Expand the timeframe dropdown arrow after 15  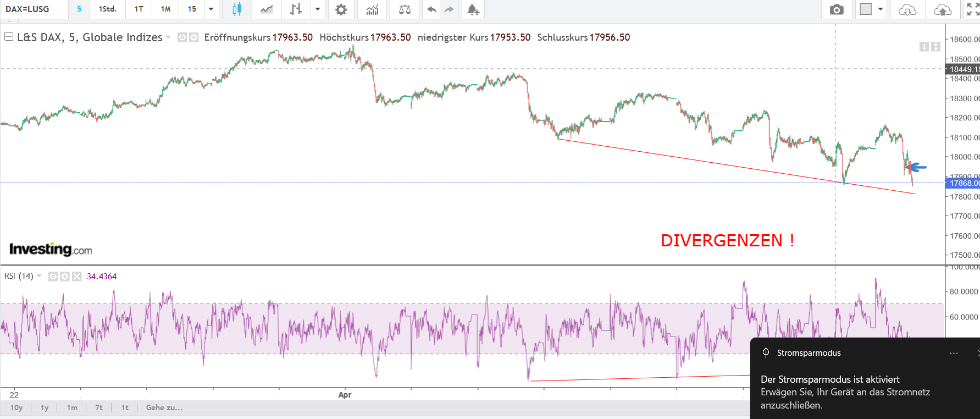tap(211, 9)
